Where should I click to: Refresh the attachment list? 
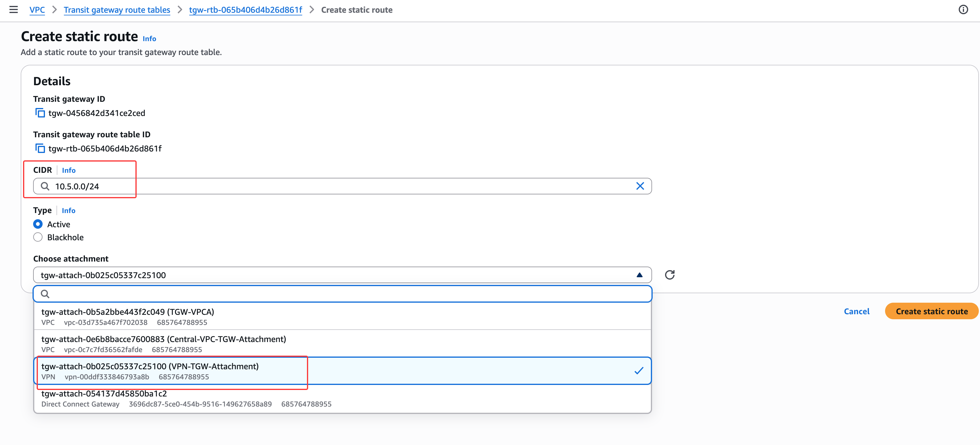(x=669, y=275)
